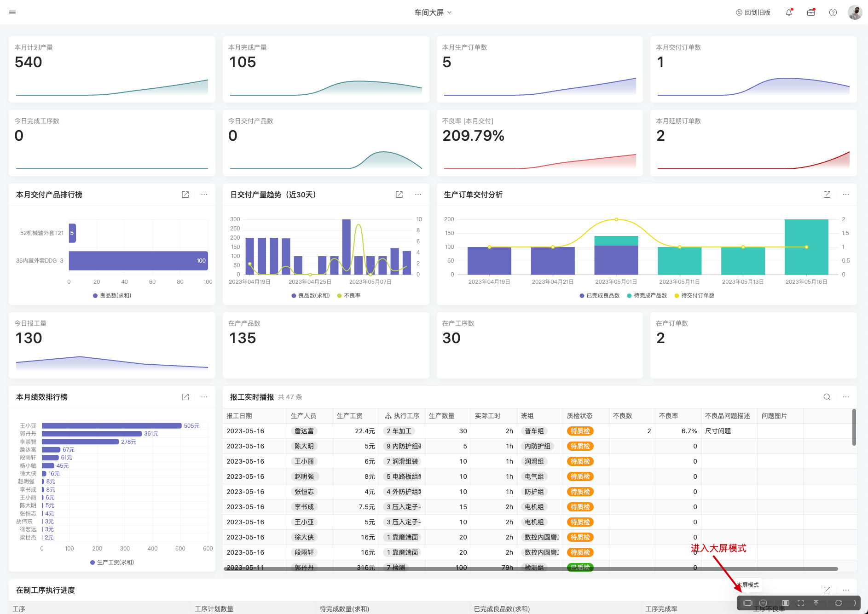868x614 pixels.
Task: Click 待质检 status in the 陈大明 row
Action: [x=580, y=446]
